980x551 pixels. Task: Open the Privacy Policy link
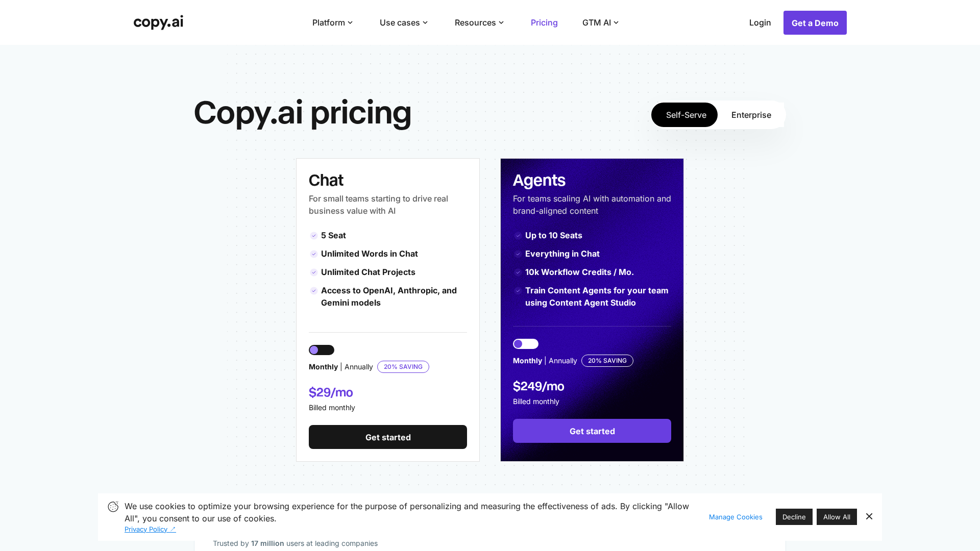[x=148, y=529]
